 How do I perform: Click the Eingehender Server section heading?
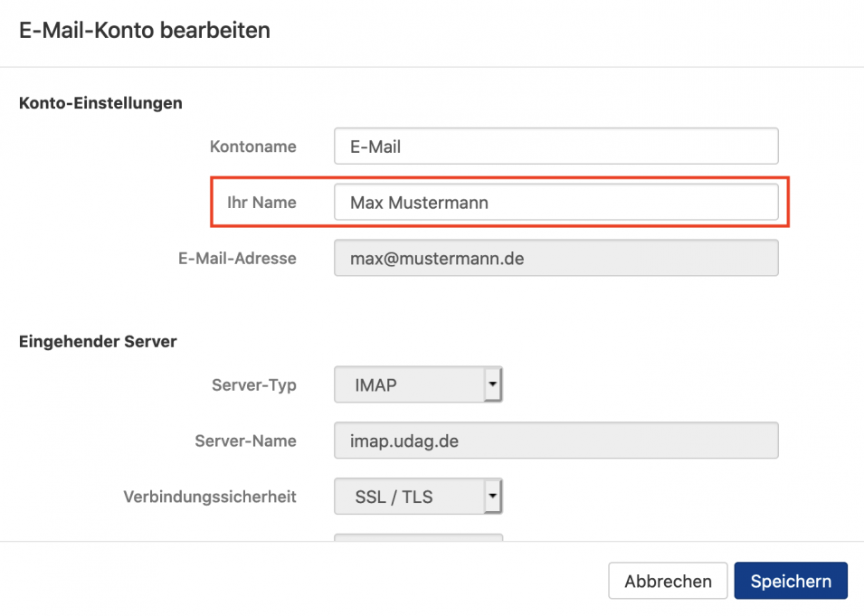coord(98,341)
